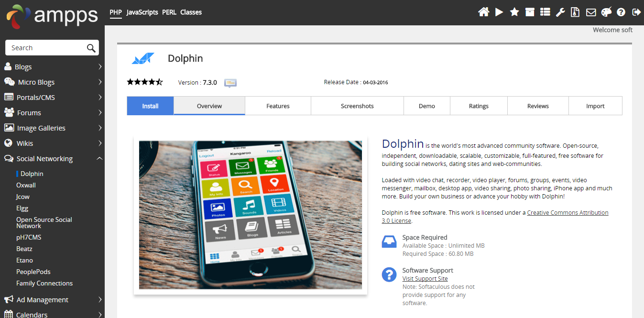The width and height of the screenshot is (644, 318).
Task: Click the Space Required drive icon
Action: (389, 241)
